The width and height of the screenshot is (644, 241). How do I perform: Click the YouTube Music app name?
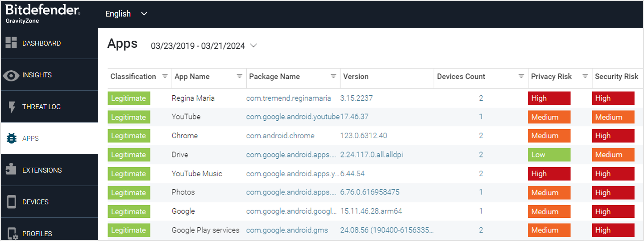(x=197, y=173)
